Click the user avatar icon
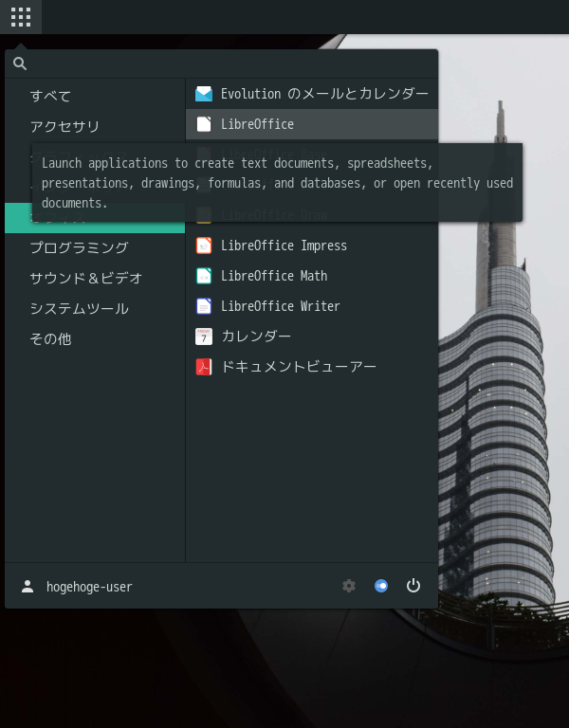 tap(28, 587)
